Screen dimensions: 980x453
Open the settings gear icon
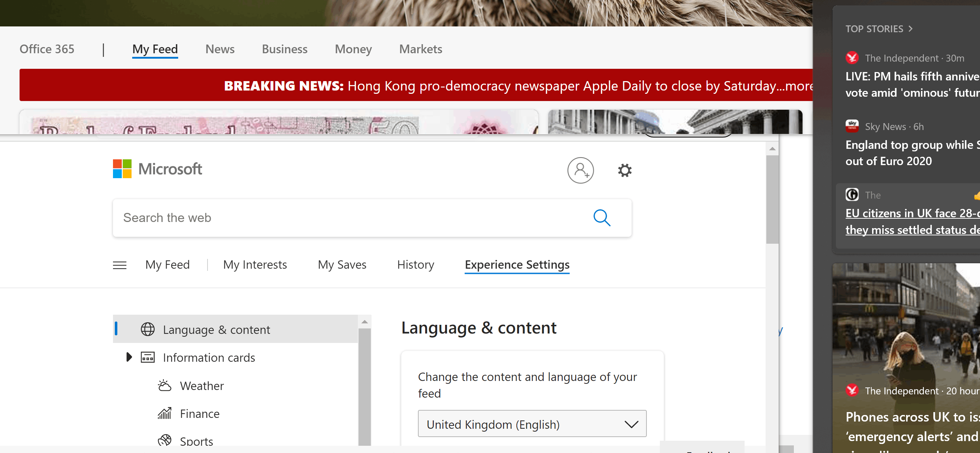tap(624, 170)
